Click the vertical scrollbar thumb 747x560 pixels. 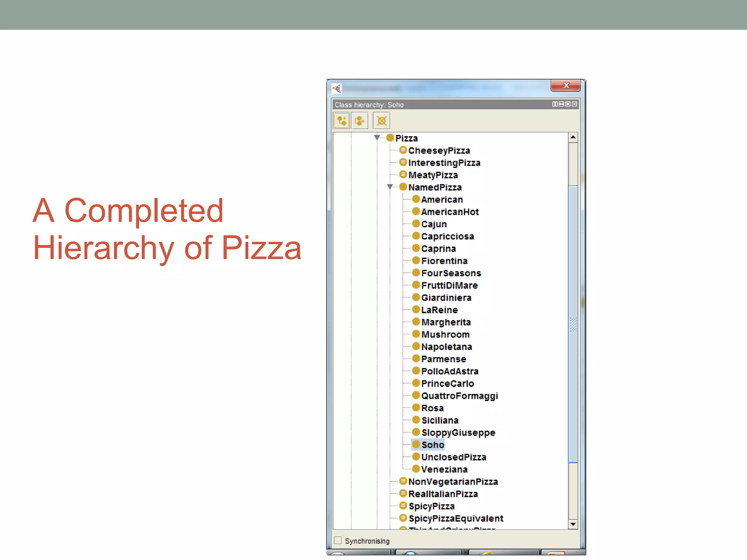pos(573,324)
